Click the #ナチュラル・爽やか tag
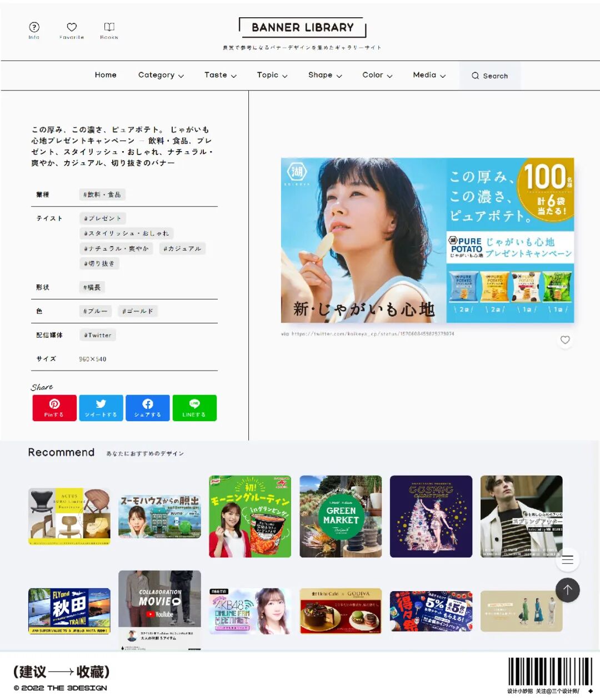Screen dimensions: 600x700 pyautogui.click(x=116, y=248)
